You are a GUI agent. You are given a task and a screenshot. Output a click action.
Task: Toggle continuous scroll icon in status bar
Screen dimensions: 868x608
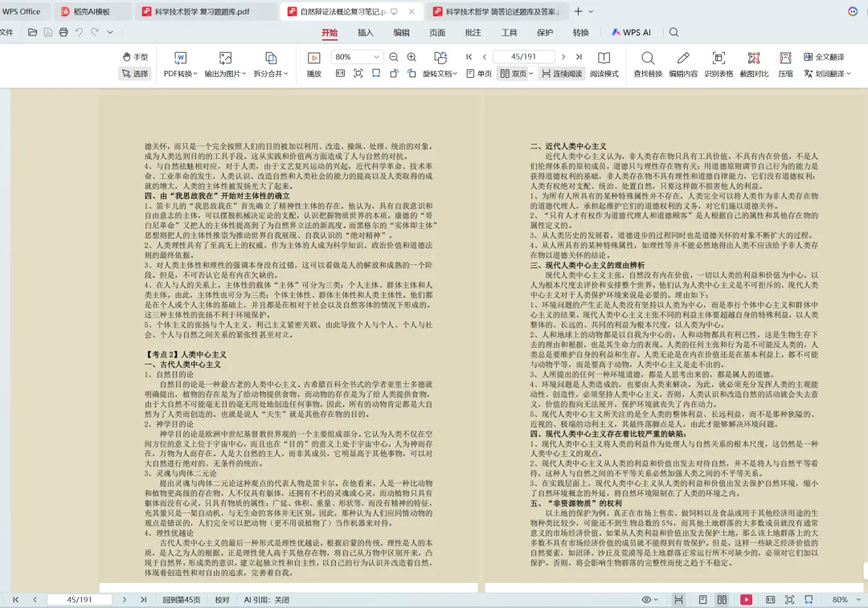coord(678,600)
